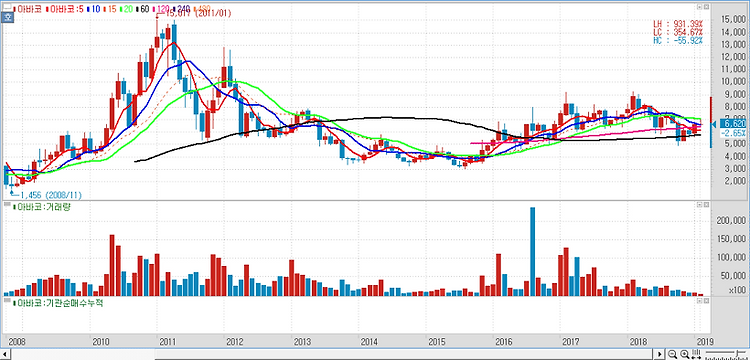Maximize the 기관순매수누적 pane
750x360 pixels.
pyautogui.click(x=699, y=301)
